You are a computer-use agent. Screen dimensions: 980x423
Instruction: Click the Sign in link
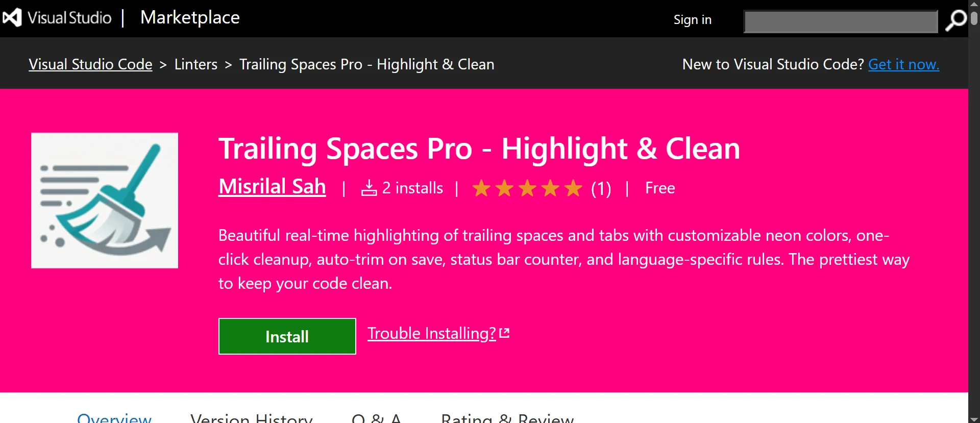[x=692, y=19]
